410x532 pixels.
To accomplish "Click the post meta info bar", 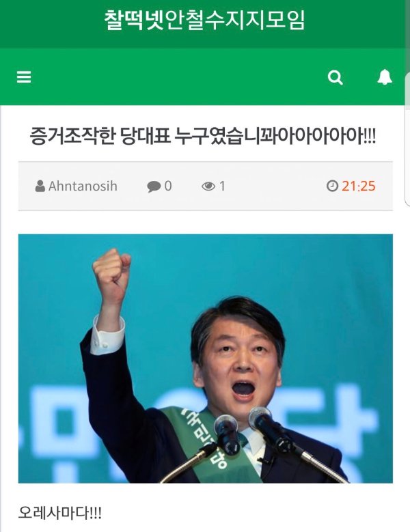I will tap(205, 186).
